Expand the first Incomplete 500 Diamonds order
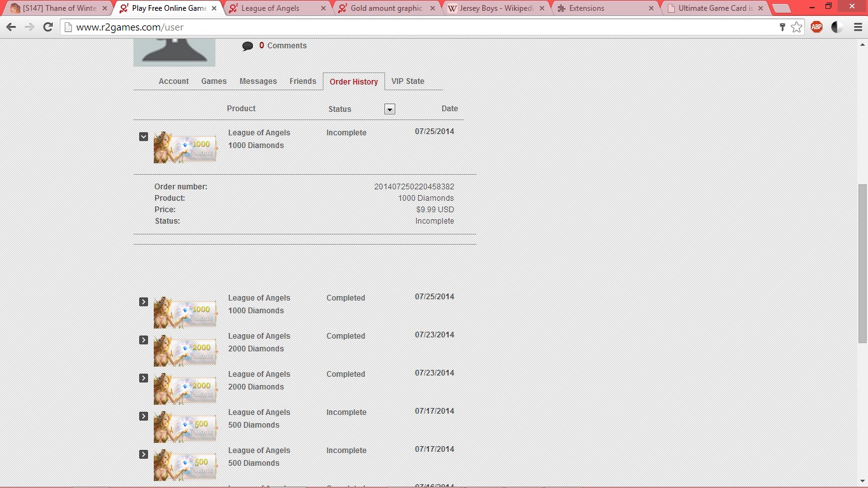The width and height of the screenshot is (868, 488). click(144, 416)
